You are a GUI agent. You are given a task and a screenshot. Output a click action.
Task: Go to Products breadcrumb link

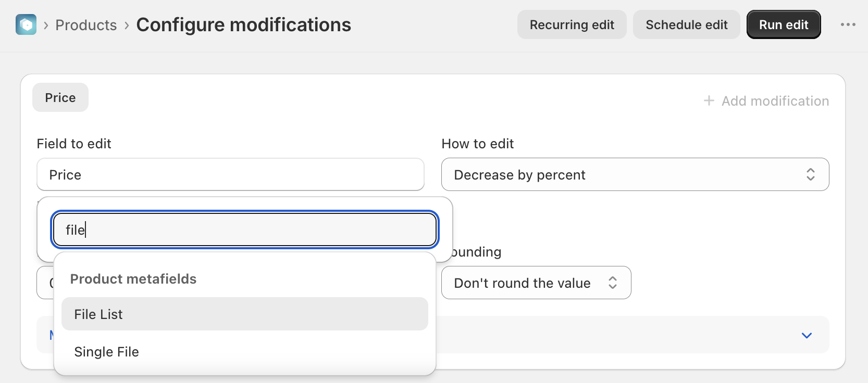click(86, 25)
